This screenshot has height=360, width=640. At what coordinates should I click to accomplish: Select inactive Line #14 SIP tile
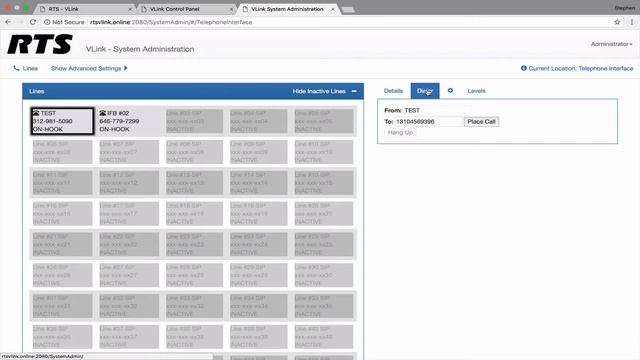pyautogui.click(x=258, y=183)
